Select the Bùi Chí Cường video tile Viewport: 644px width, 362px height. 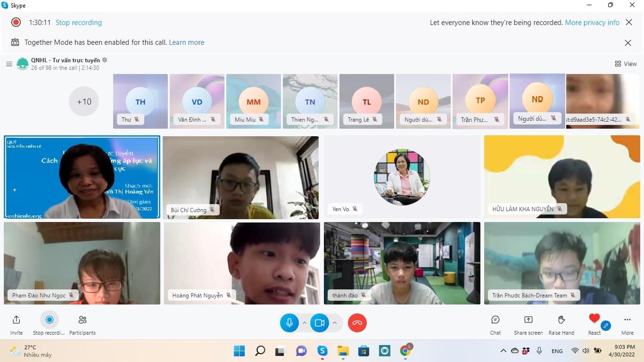240,177
